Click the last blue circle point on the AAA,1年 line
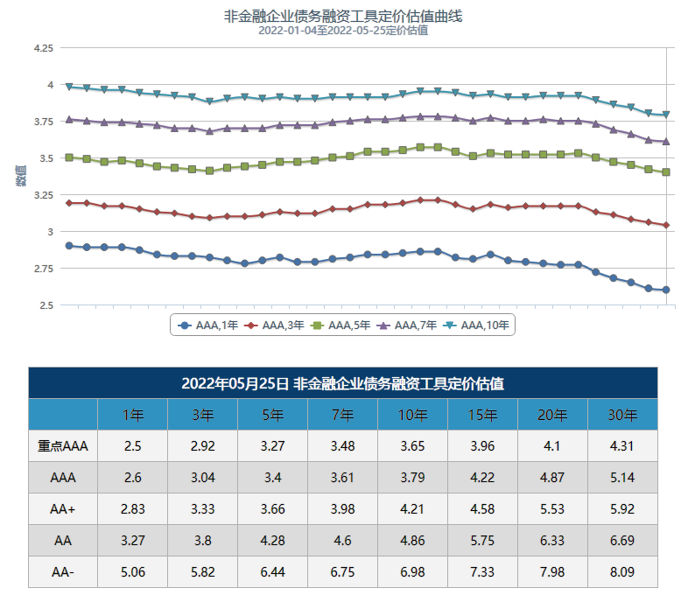 (666, 290)
